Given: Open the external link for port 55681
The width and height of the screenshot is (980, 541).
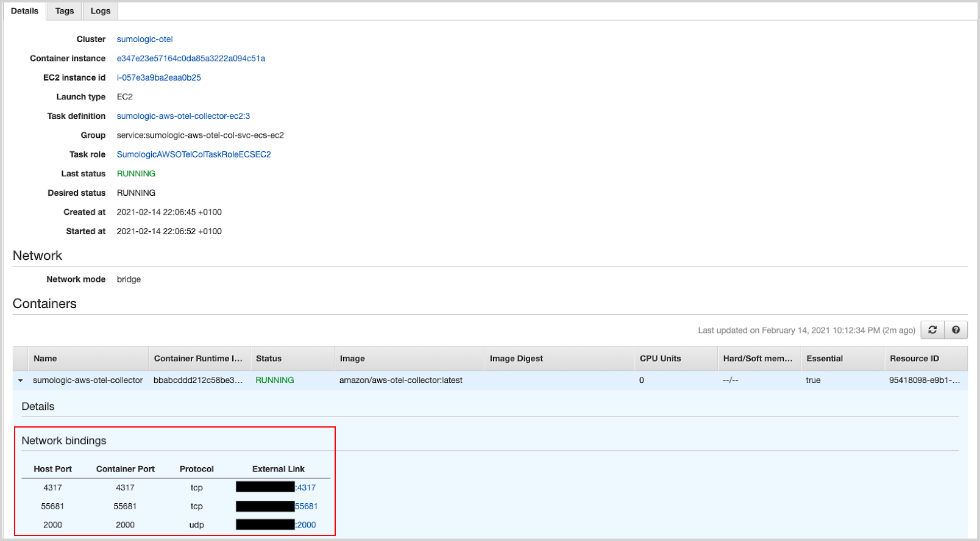Looking at the screenshot, I should point(306,506).
